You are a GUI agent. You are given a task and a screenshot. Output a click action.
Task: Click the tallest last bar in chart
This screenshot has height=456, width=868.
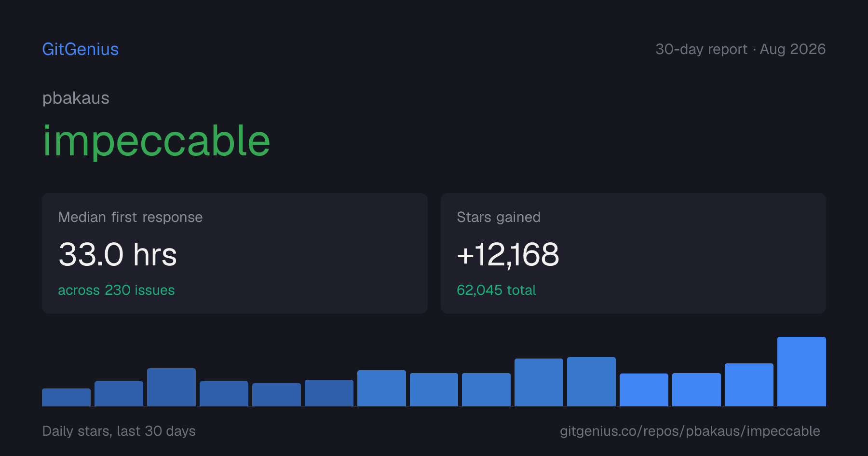[x=801, y=372]
